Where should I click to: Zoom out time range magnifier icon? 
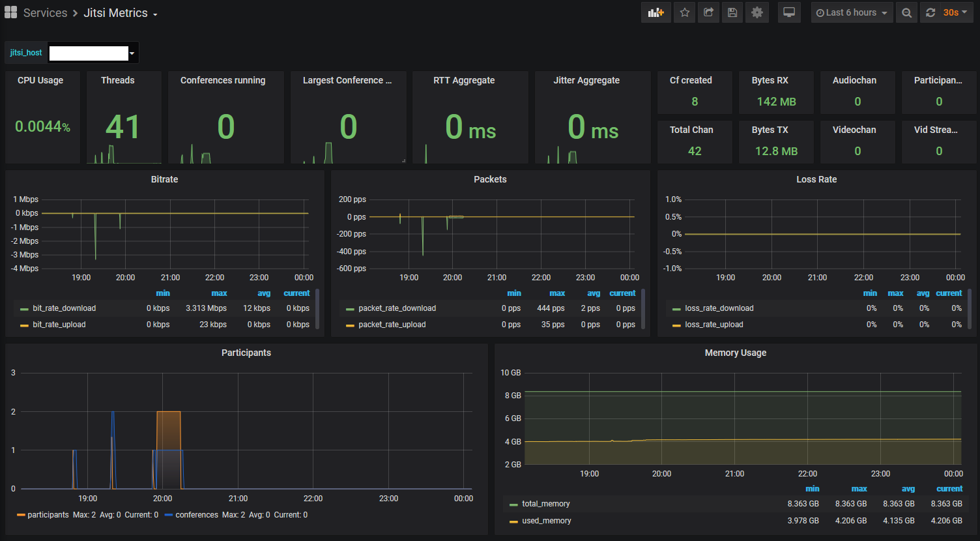[x=906, y=12]
